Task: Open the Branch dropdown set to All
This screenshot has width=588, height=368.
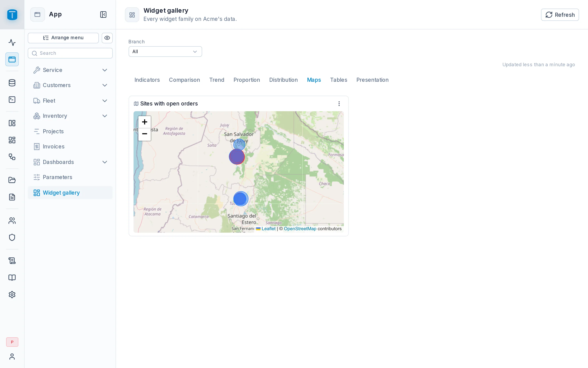Action: 165,52
